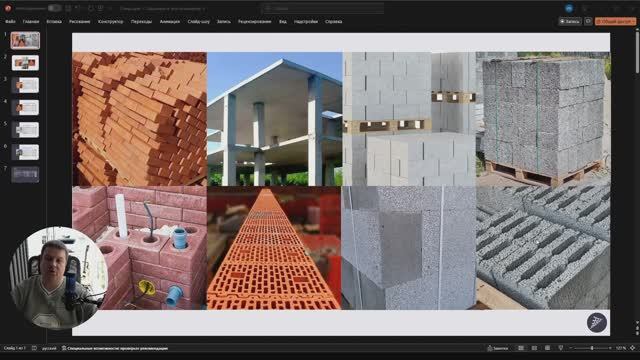Select slide 7 thumbnail

coord(25,174)
